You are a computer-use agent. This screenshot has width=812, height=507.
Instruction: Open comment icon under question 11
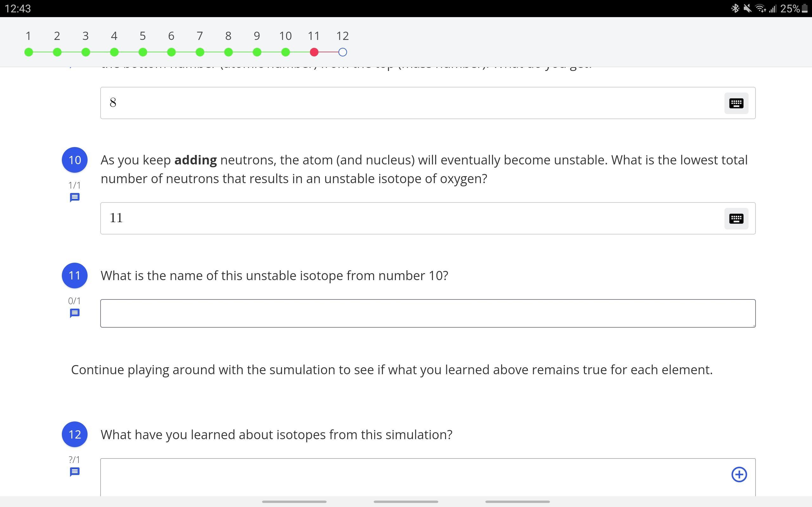click(75, 313)
